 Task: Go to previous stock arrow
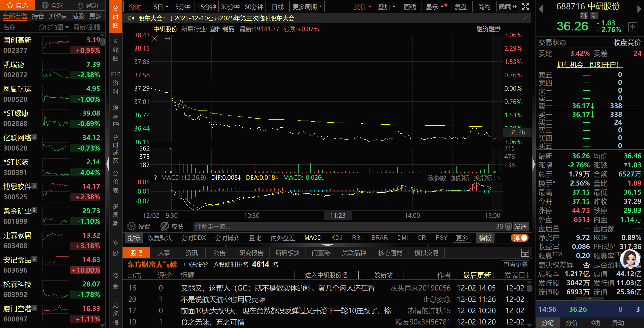coord(541,9)
